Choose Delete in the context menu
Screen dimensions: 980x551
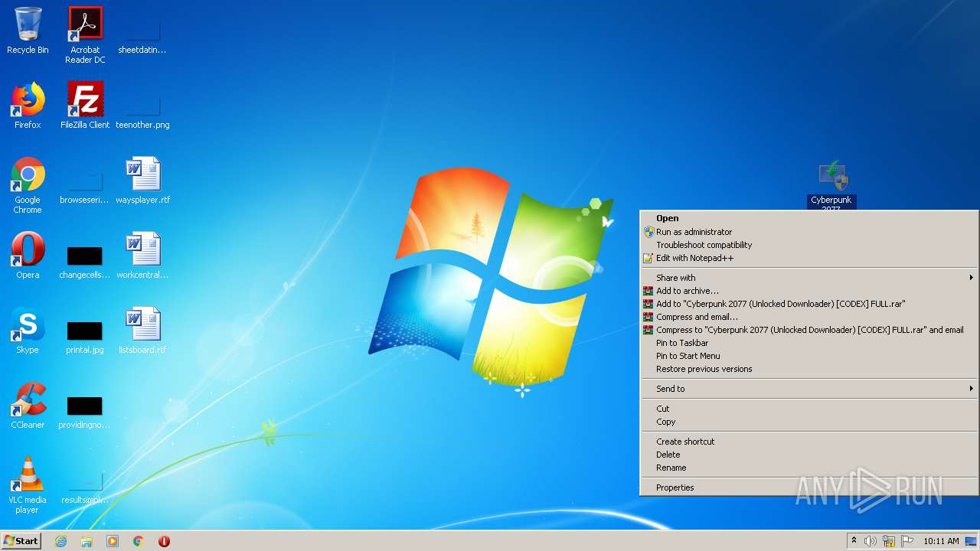point(809,455)
